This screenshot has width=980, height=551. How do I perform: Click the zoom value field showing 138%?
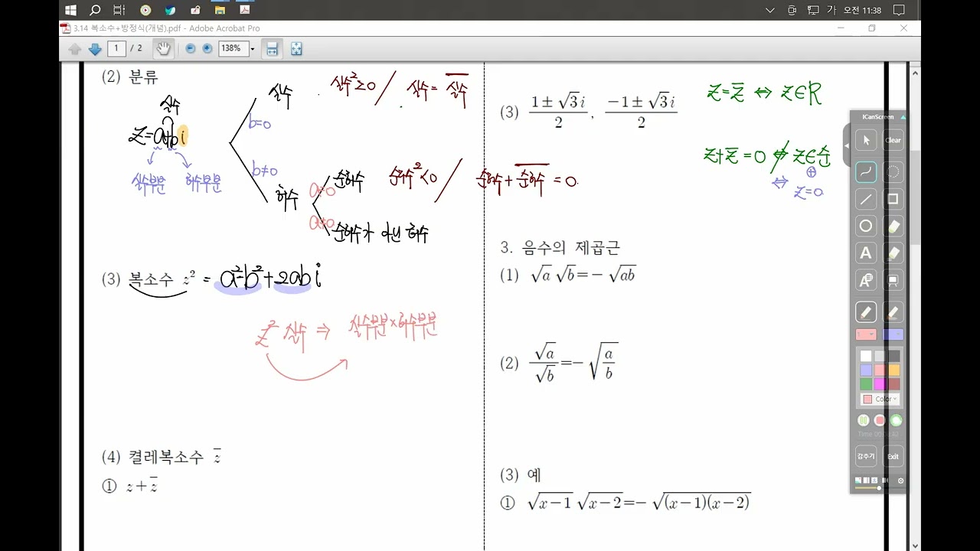tap(233, 48)
